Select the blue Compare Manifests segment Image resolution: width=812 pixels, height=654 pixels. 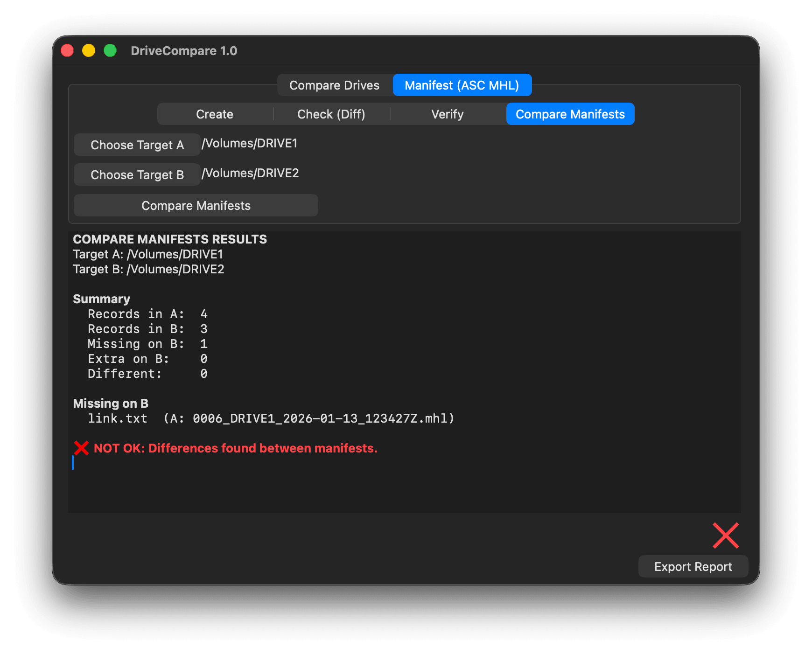pyautogui.click(x=570, y=114)
